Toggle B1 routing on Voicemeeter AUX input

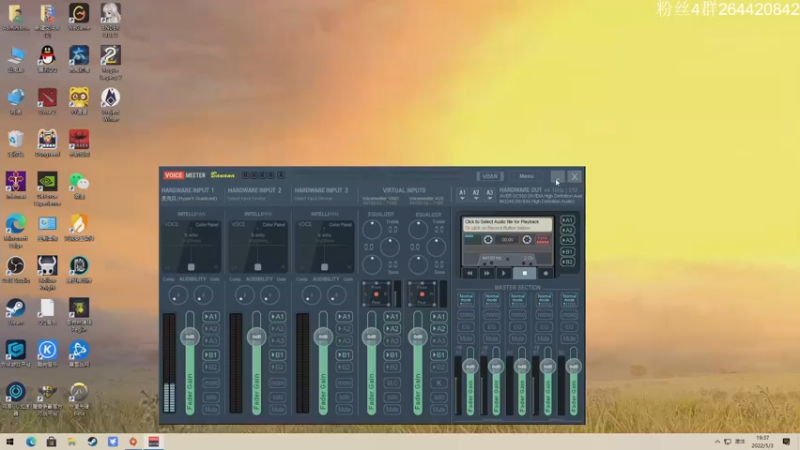coord(438,355)
